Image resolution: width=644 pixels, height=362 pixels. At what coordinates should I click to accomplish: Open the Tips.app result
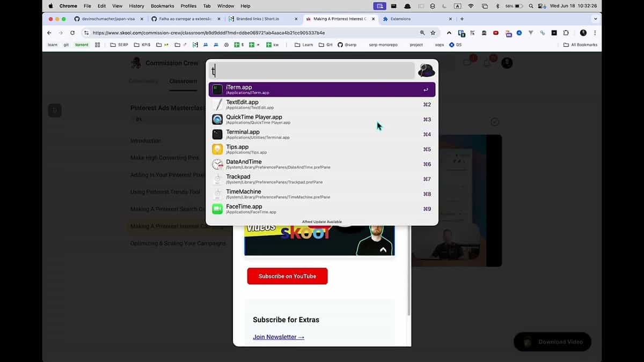coord(321,149)
